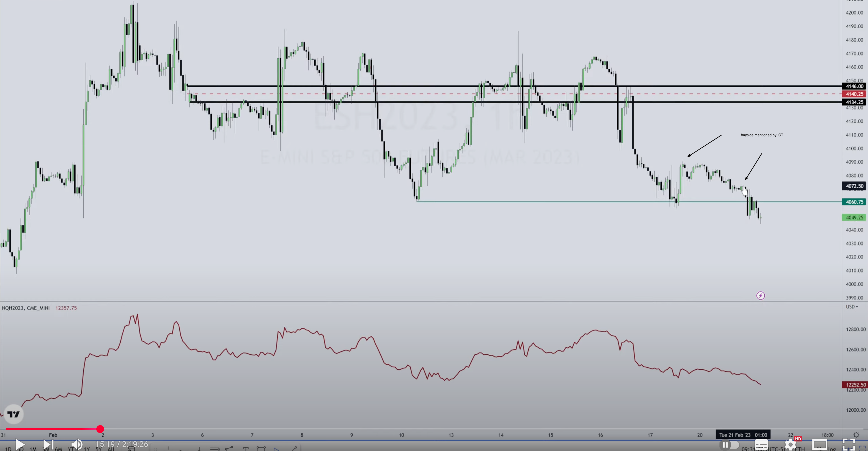Click the purple lightning bolt event icon

point(761,296)
